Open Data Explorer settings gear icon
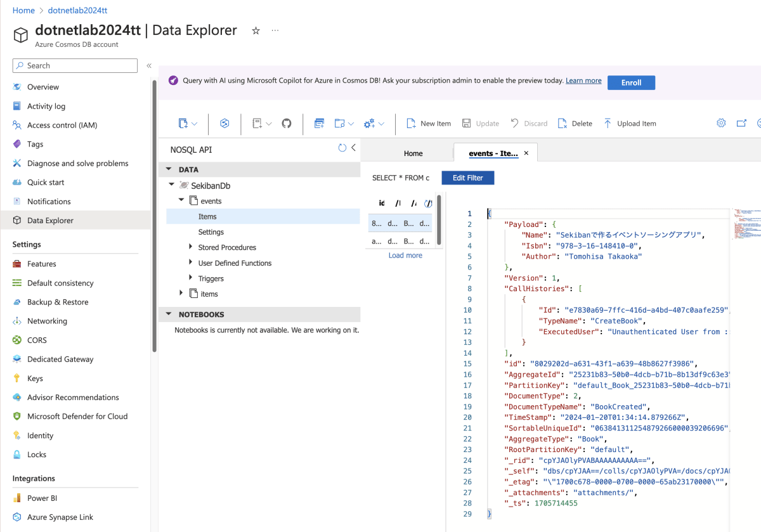This screenshot has height=532, width=761. coord(721,123)
